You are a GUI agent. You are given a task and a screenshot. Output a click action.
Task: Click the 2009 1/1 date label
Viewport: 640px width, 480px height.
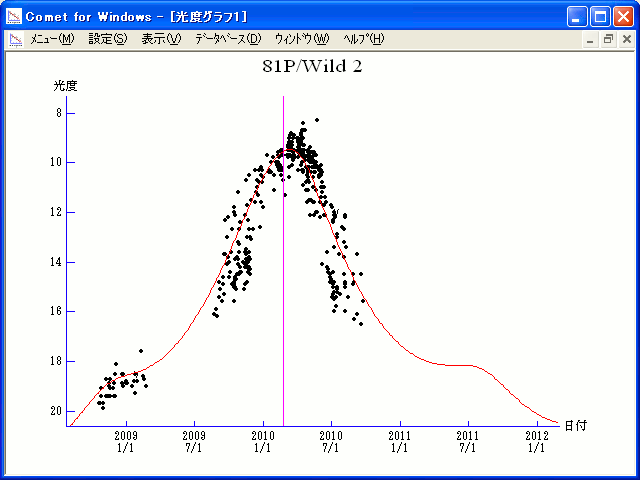126,442
